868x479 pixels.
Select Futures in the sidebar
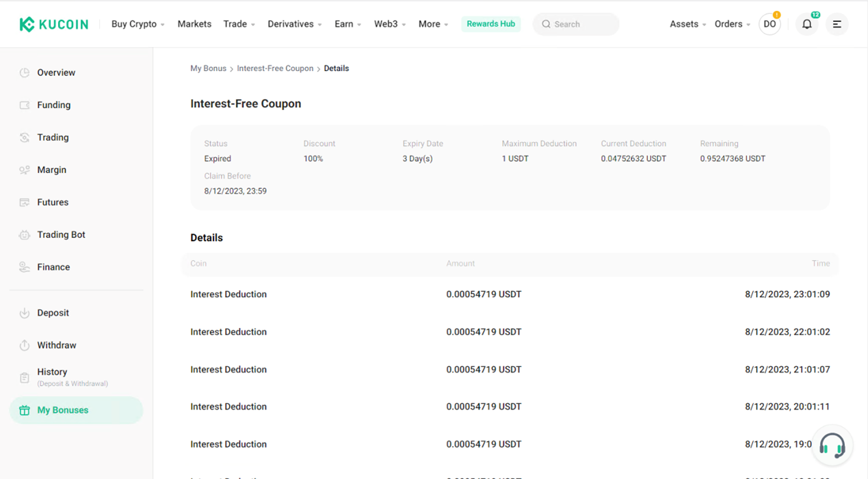point(76,202)
